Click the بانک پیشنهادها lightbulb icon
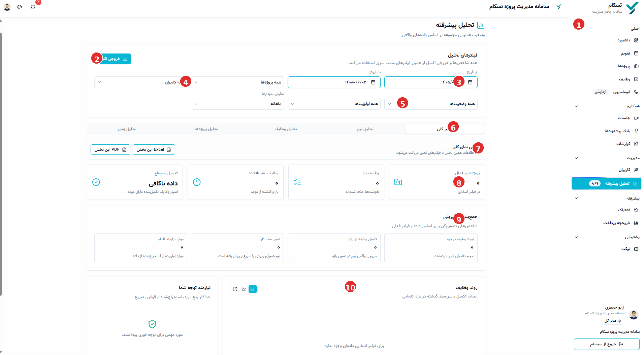The height and width of the screenshot is (355, 644). pyautogui.click(x=636, y=131)
